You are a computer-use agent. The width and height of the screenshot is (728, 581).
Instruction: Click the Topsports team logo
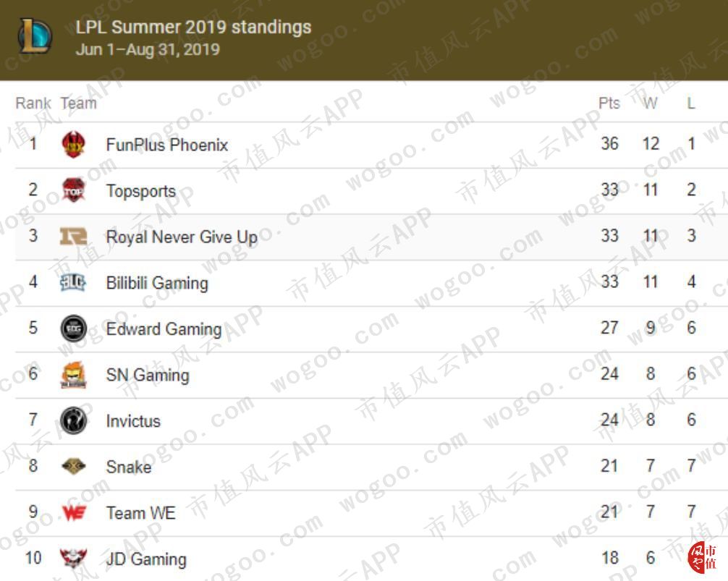(73, 190)
